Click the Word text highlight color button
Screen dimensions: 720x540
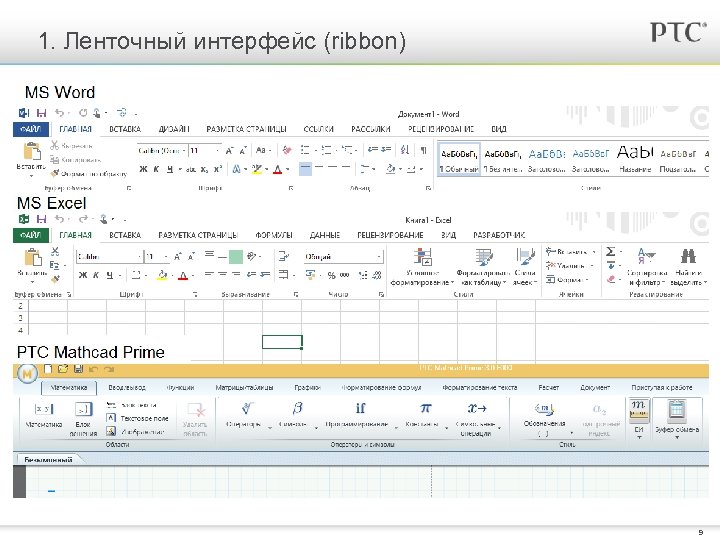pyautogui.click(x=257, y=169)
